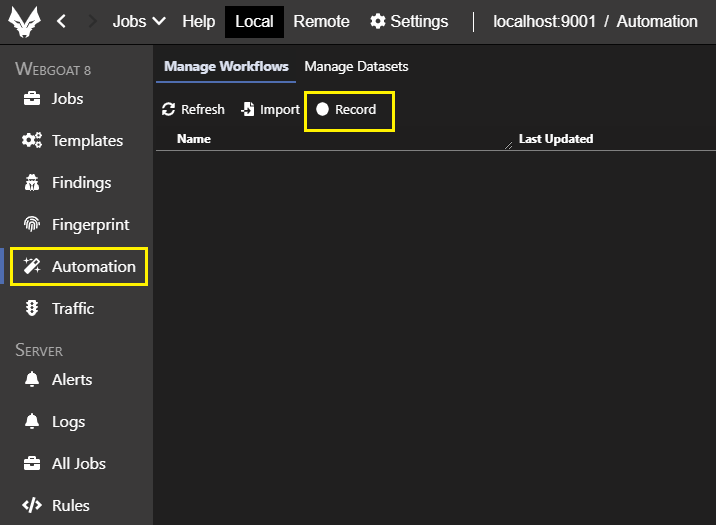The height and width of the screenshot is (525, 716).
Task: Switch to Remote mode
Action: pyautogui.click(x=321, y=21)
